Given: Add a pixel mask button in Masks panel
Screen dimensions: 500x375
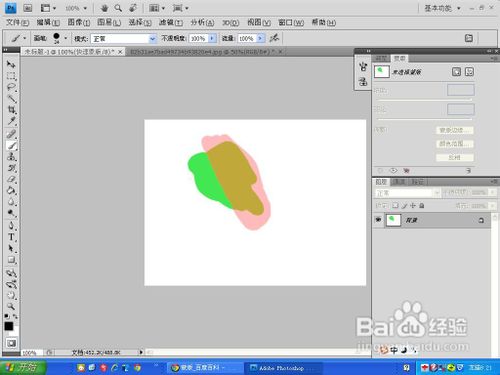Looking at the screenshot, I should click(x=456, y=72).
